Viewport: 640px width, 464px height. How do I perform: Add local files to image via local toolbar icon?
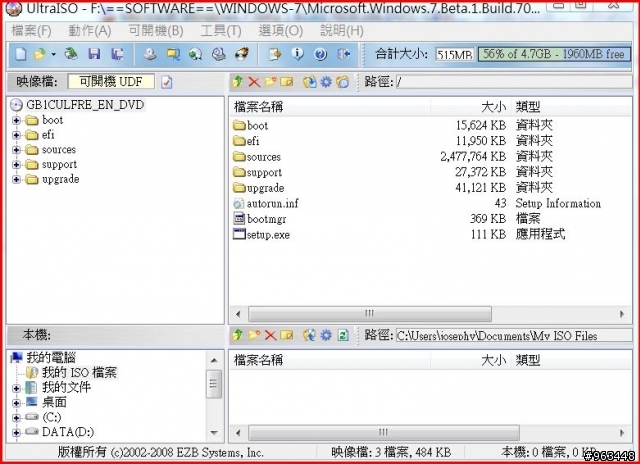[309, 335]
